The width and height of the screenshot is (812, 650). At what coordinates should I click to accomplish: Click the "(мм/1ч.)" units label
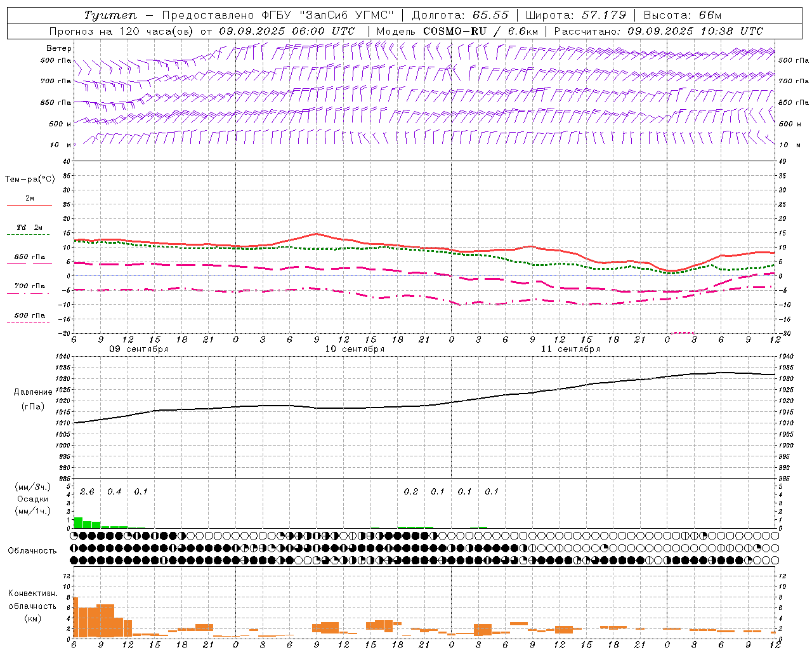coord(32,511)
